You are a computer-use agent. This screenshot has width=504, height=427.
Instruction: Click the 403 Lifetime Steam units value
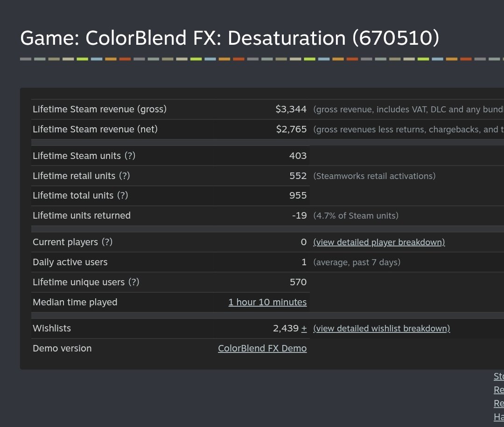pyautogui.click(x=298, y=156)
